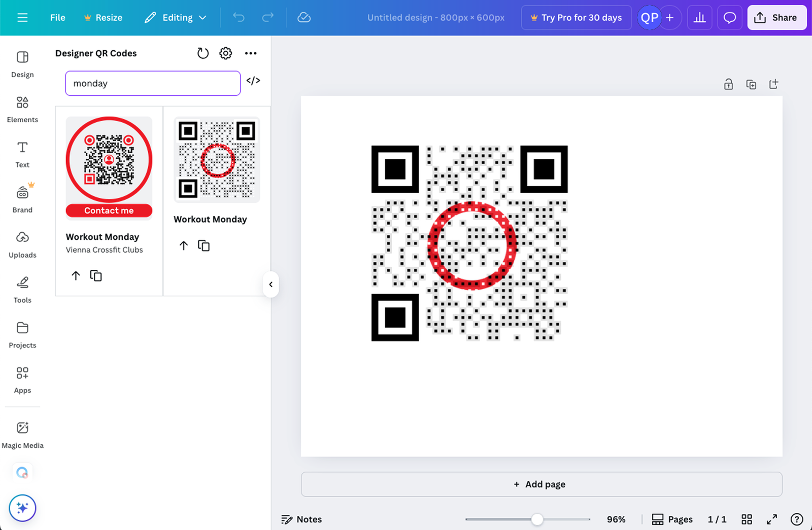View the QR code embed code
Image resolution: width=812 pixels, height=530 pixels.
(253, 80)
